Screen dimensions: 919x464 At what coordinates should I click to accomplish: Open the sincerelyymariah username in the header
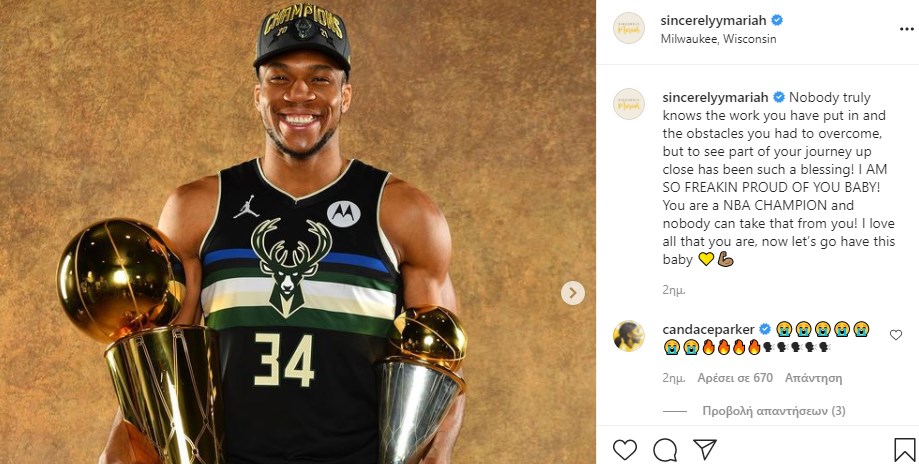(x=714, y=20)
